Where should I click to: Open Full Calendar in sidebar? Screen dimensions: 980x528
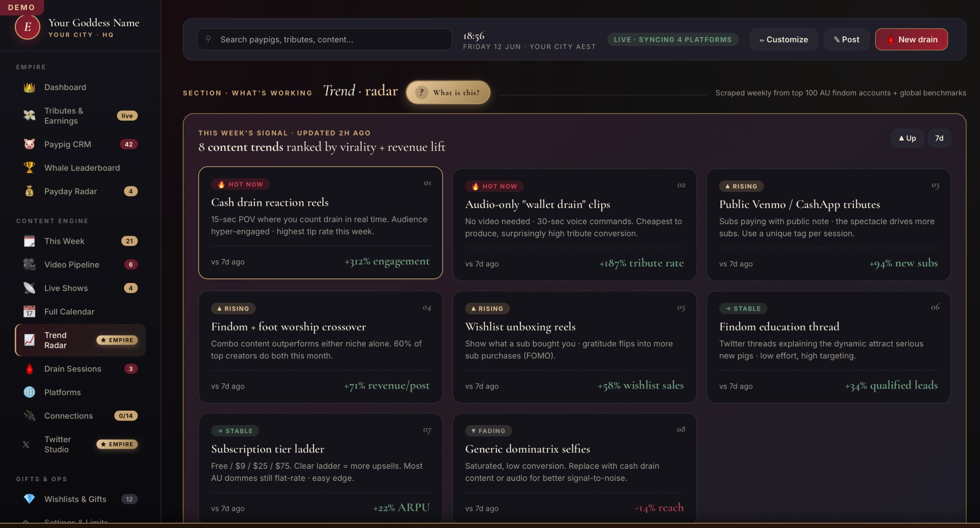[x=80, y=312]
